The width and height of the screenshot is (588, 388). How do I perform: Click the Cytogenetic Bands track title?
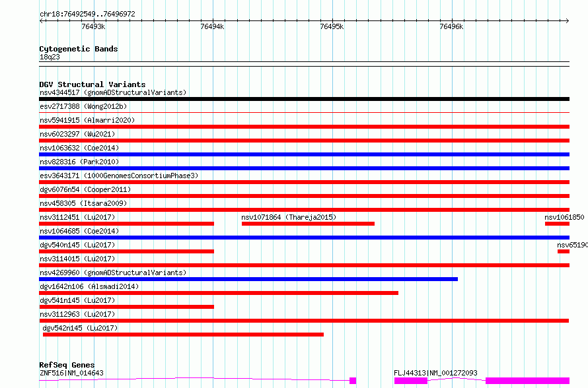coord(79,49)
